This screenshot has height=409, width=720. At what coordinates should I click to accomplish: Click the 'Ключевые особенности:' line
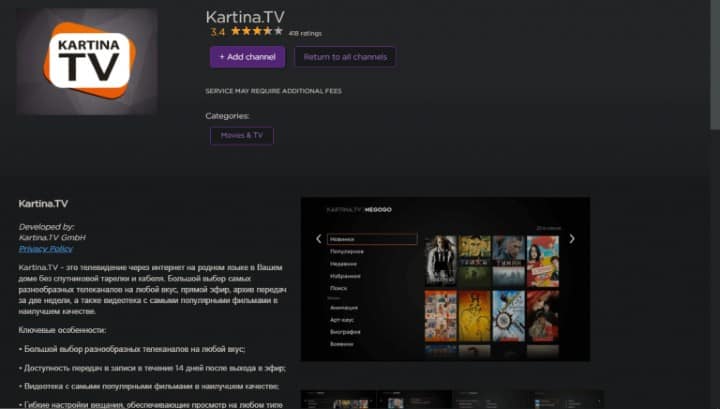(62, 330)
